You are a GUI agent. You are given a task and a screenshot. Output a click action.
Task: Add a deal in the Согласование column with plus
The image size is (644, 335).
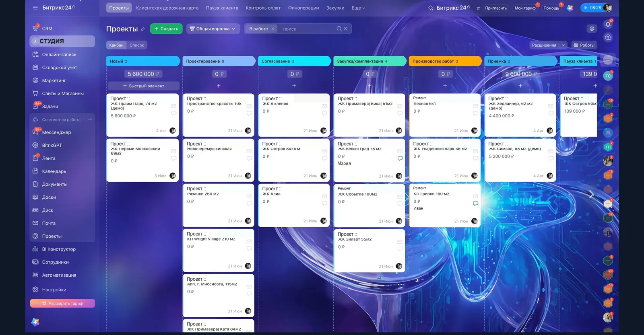coord(294,86)
